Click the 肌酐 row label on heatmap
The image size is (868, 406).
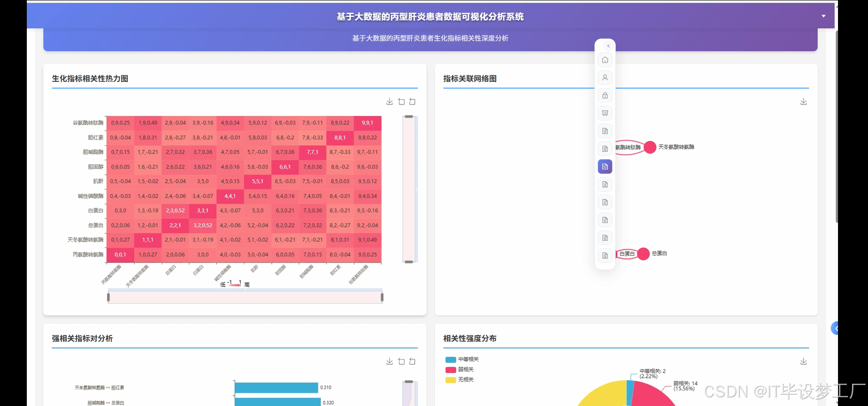(99, 182)
